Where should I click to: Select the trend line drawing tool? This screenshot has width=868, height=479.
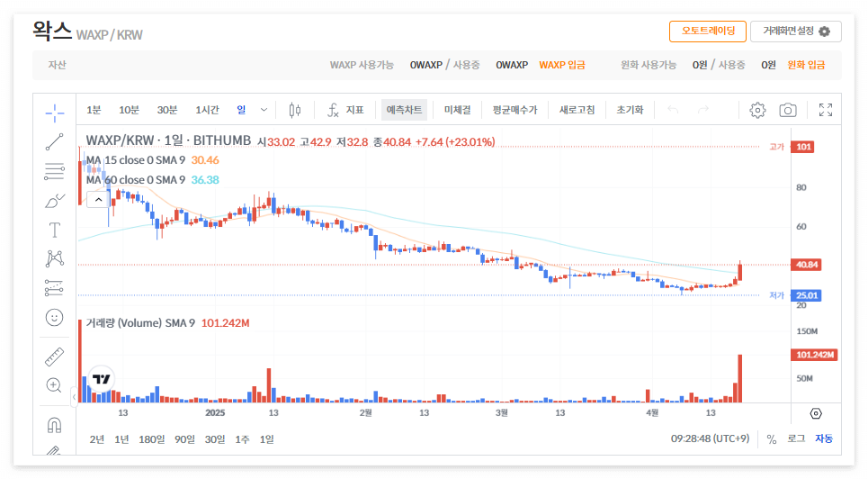point(54,142)
